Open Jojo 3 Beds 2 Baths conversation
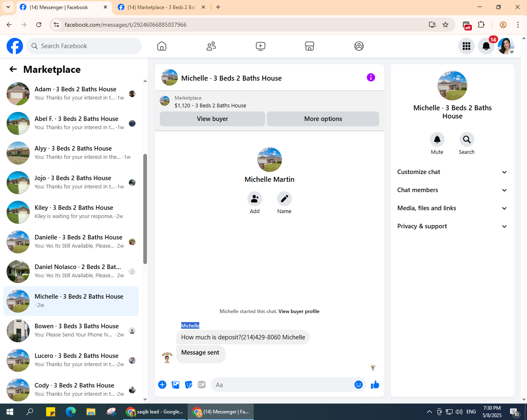The image size is (527, 420). [71, 183]
